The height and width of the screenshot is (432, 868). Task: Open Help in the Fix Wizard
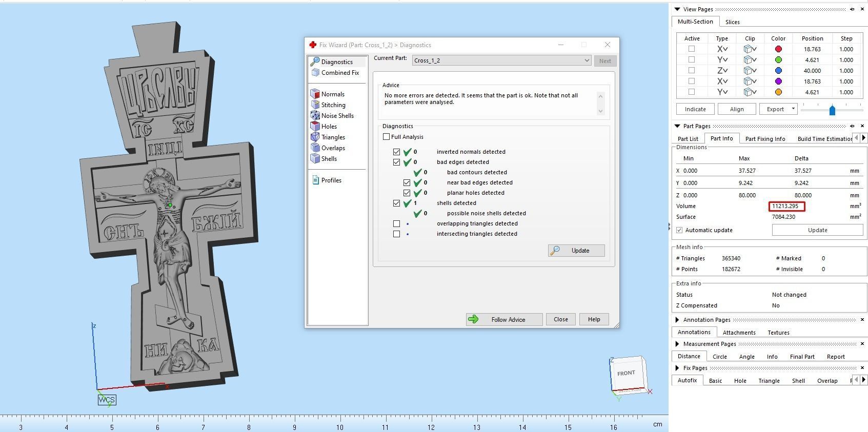(x=594, y=319)
